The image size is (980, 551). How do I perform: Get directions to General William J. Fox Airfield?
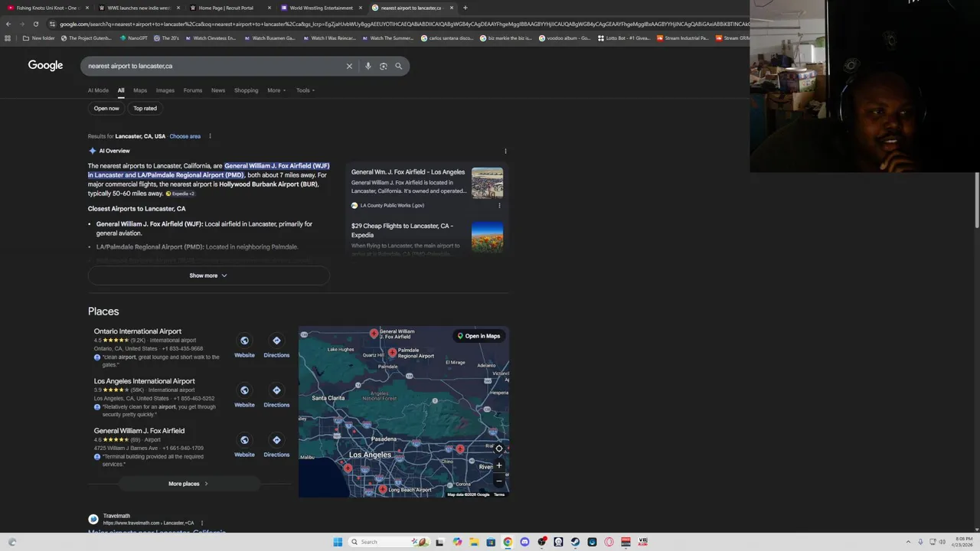pos(276,440)
